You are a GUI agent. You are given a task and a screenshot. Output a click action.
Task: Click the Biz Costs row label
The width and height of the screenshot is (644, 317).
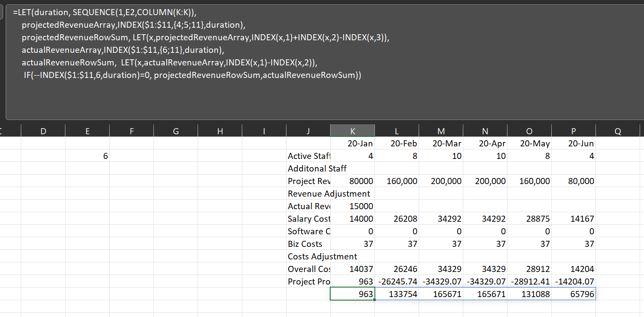tap(308, 244)
